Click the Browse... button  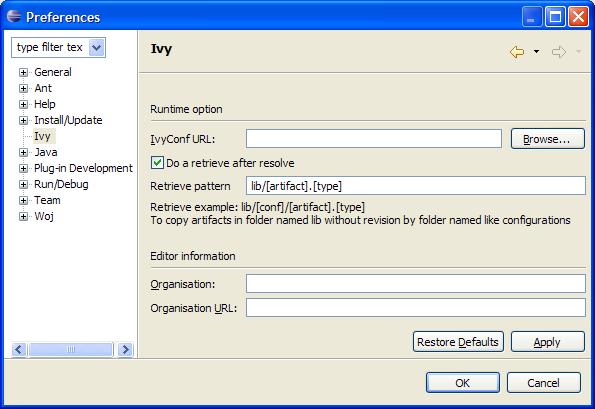[548, 139]
